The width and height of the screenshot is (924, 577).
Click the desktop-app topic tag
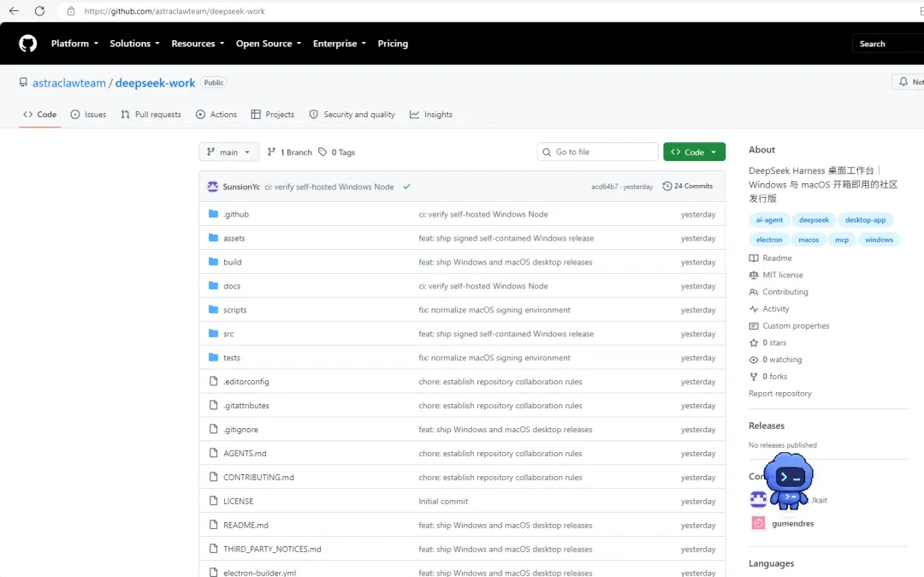coord(865,220)
